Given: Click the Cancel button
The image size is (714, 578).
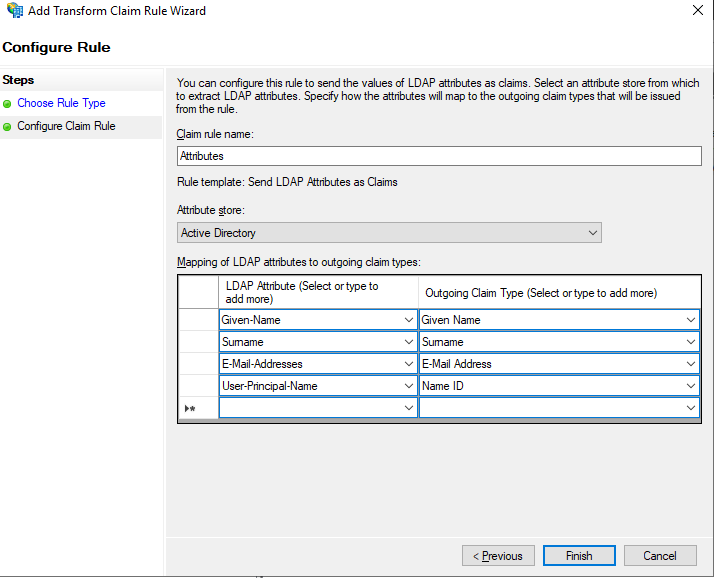Looking at the screenshot, I should [660, 556].
